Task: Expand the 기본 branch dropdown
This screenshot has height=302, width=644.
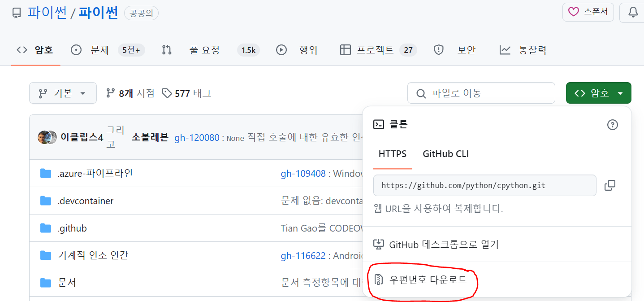Action: (x=63, y=93)
